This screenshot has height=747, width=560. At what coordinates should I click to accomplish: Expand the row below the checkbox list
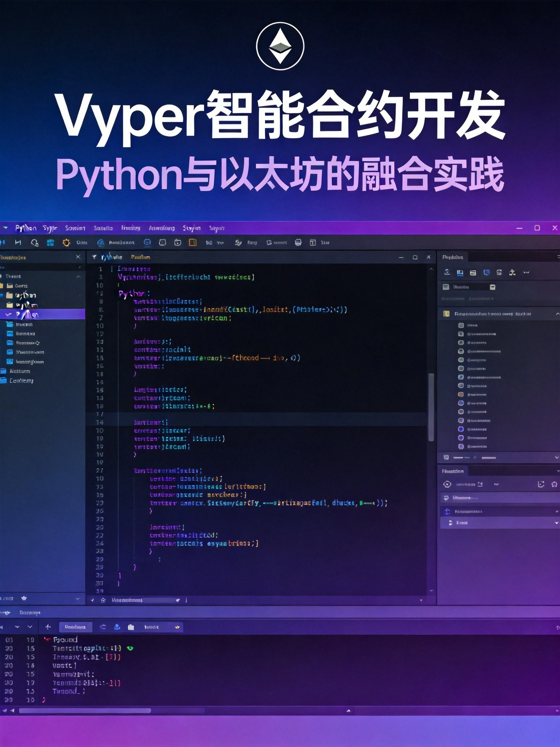(557, 457)
